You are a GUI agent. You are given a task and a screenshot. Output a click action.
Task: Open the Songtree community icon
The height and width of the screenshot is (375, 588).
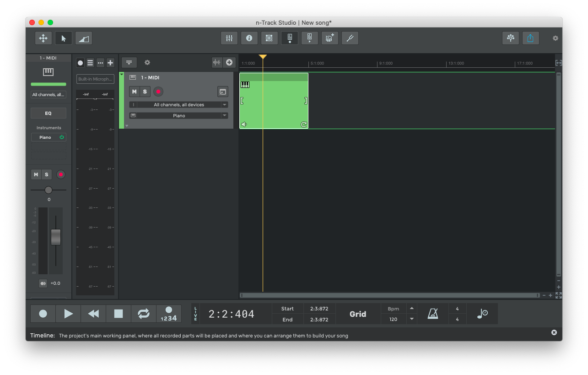(x=511, y=38)
